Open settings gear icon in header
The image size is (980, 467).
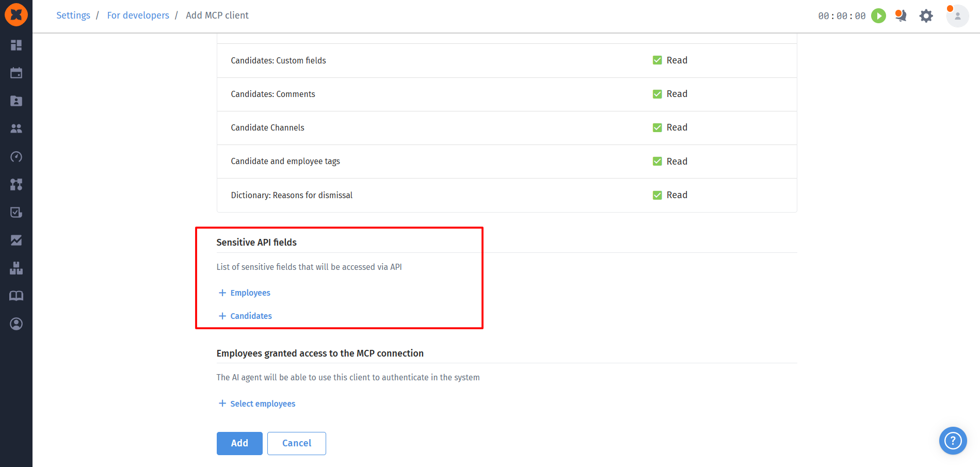[926, 16]
